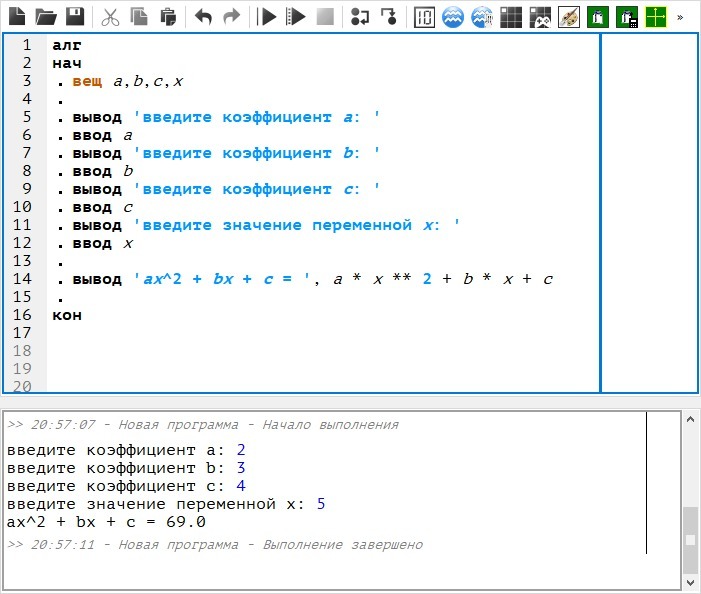Open the green Drawer coordinate actor
This screenshot has width=701, height=594.
point(656,16)
